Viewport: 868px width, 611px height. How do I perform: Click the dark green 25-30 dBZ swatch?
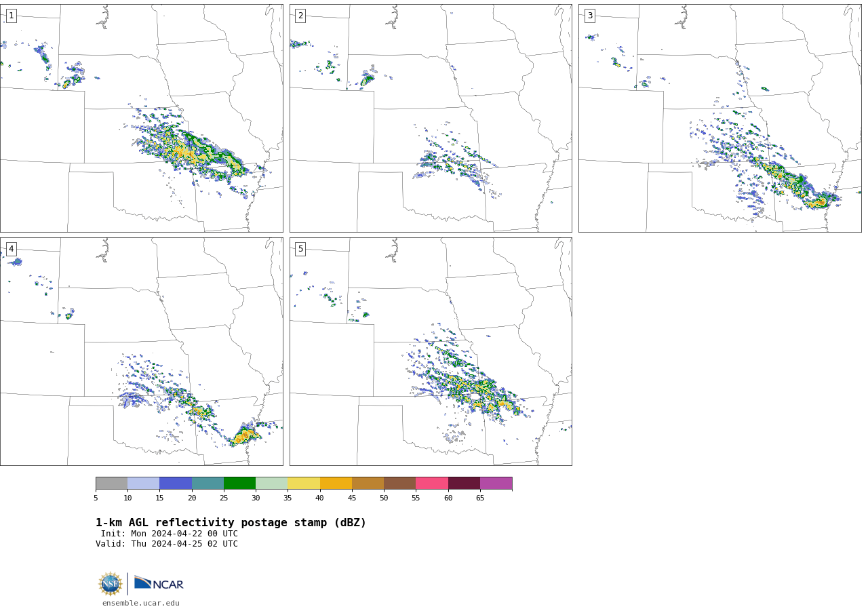tap(239, 483)
